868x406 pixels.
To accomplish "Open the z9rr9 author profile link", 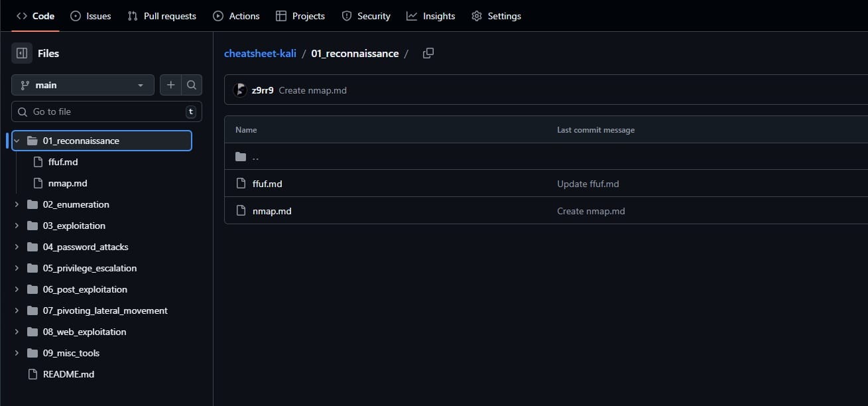I will point(263,90).
